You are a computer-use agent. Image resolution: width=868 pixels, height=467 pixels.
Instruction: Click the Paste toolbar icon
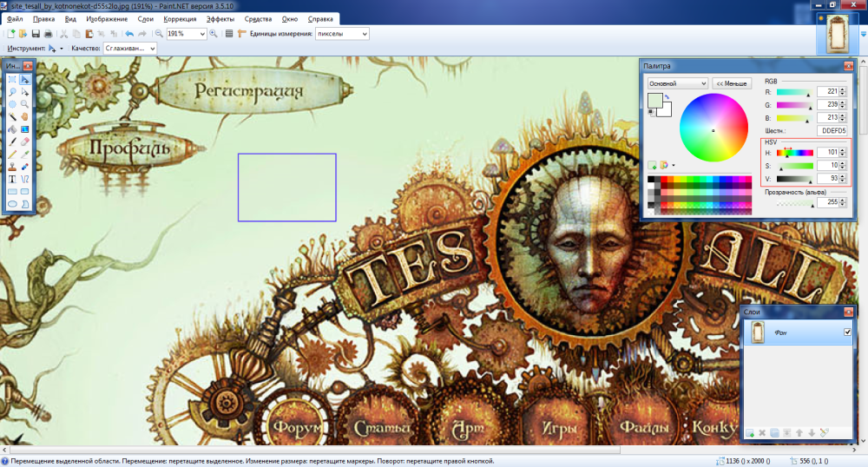(89, 34)
